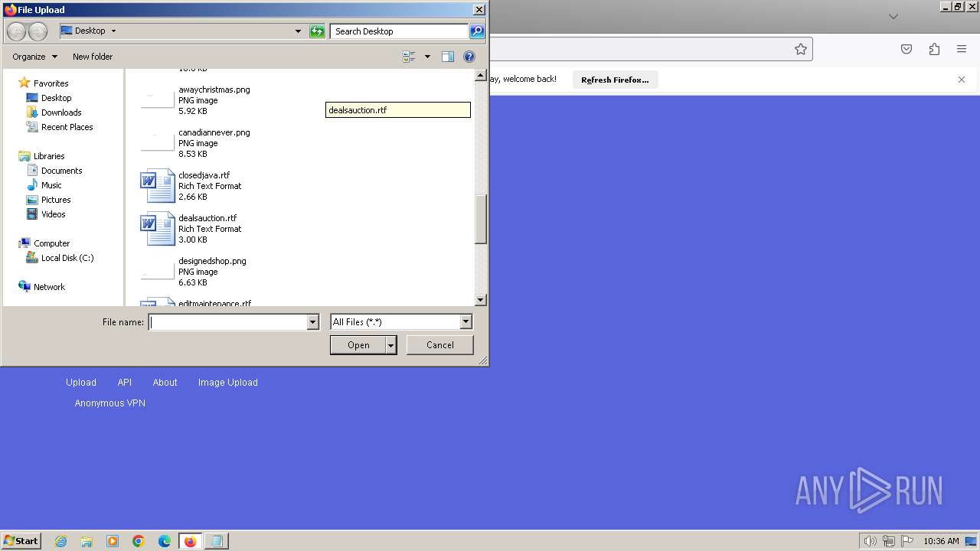This screenshot has height=551, width=980.
Task: Click file list scrollbar up arrow
Action: [x=481, y=75]
